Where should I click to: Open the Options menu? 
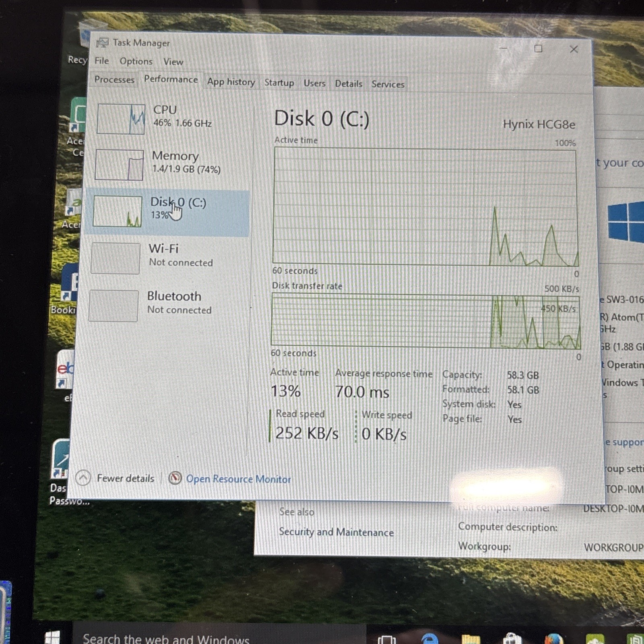coord(136,61)
